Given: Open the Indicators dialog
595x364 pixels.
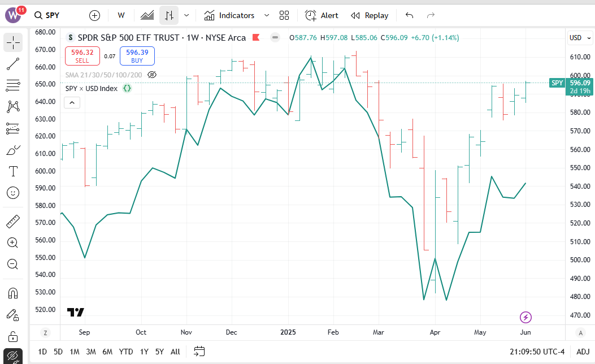Looking at the screenshot, I should [x=229, y=16].
